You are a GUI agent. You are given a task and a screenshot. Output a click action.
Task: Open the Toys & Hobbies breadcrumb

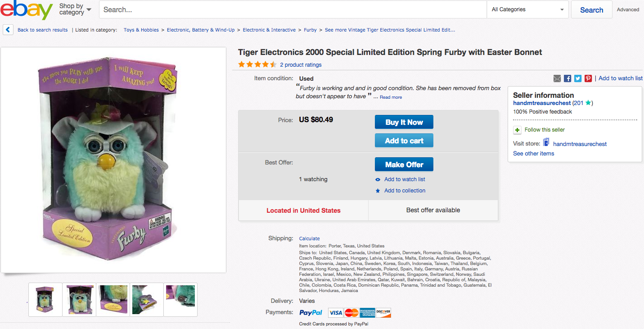coord(141,30)
